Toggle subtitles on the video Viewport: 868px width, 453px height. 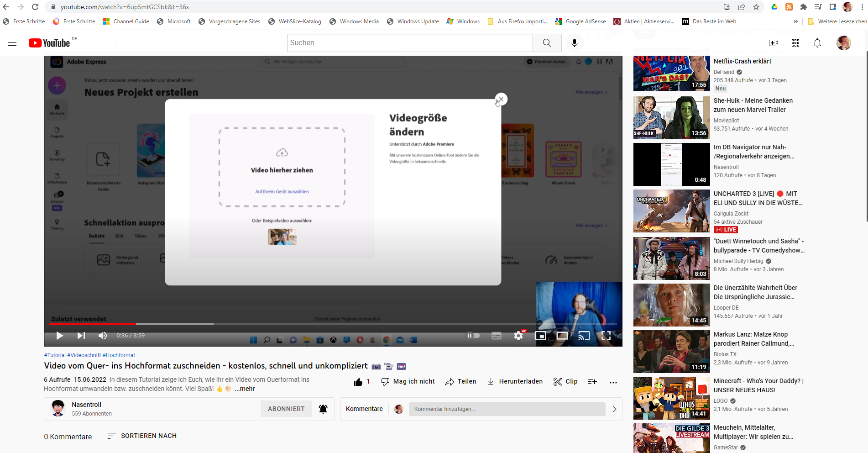click(x=497, y=336)
